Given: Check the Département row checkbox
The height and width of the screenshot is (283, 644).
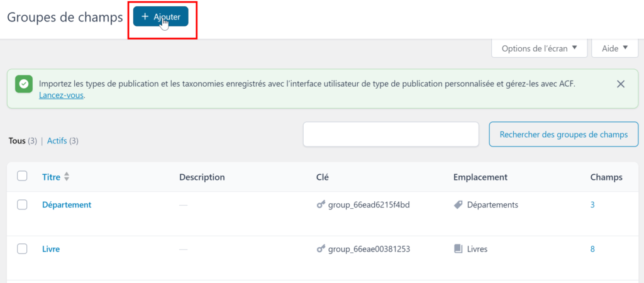Looking at the screenshot, I should [x=22, y=204].
